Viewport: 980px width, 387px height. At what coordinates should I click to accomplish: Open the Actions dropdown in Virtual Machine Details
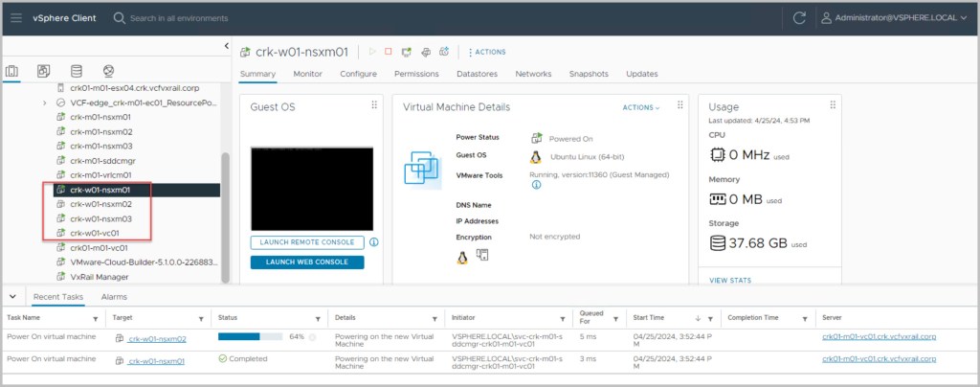coord(640,107)
